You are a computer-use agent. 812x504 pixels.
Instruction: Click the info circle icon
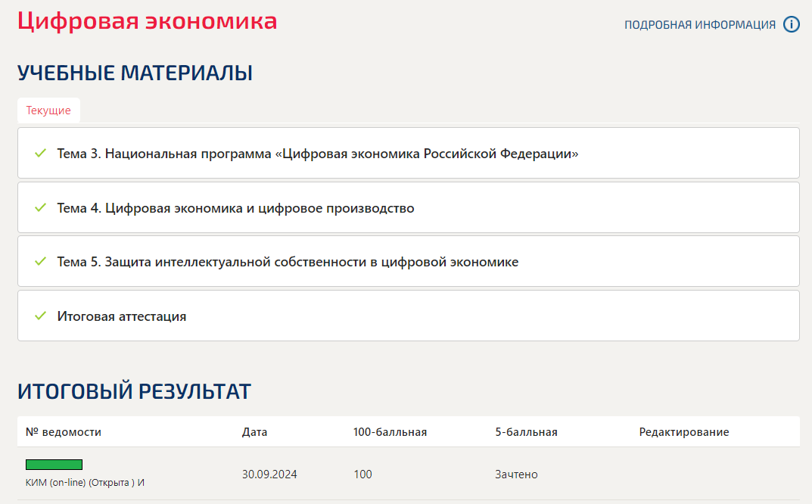click(x=791, y=24)
